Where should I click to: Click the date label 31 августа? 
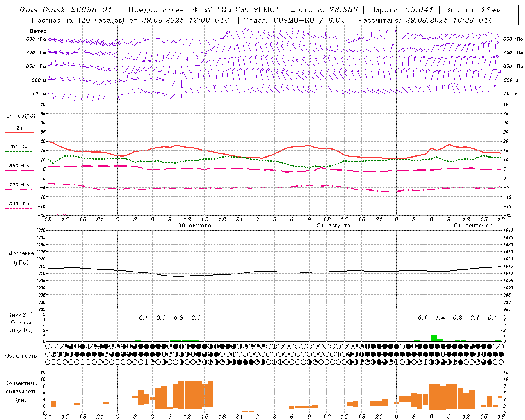coord(334,226)
